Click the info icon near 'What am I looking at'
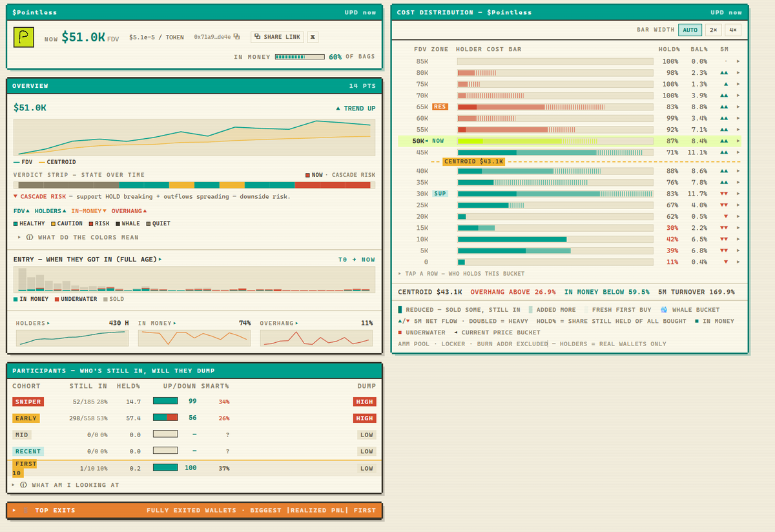Viewport: 775px width, 532px height. point(23,485)
